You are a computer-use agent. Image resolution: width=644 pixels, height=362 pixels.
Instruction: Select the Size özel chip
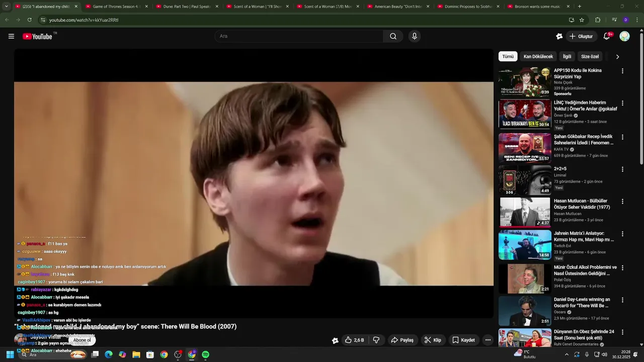coord(590,57)
